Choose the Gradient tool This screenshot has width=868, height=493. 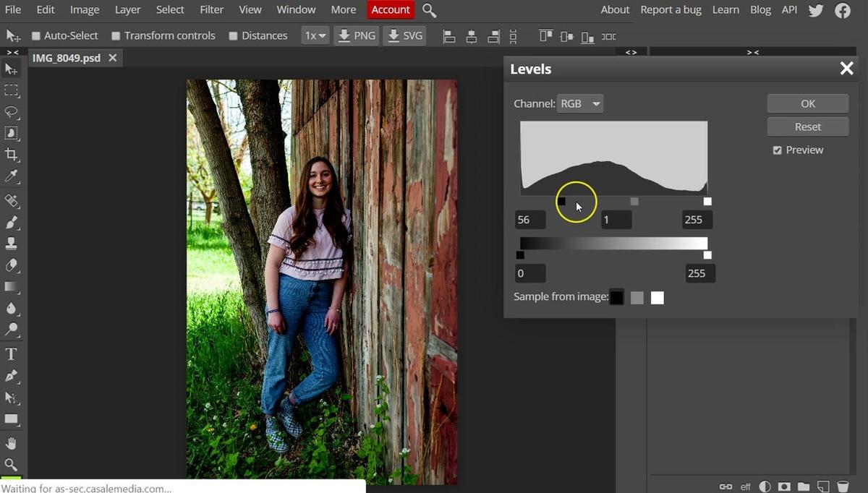coord(12,286)
